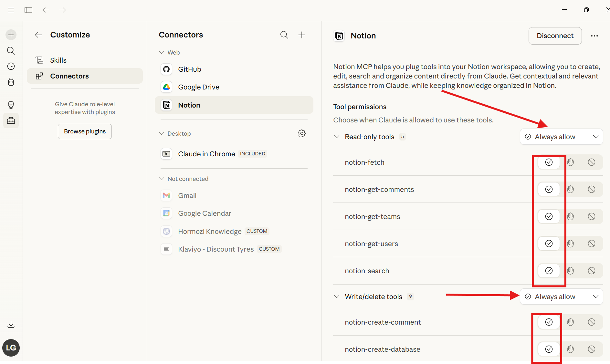Collapse the Write/delete tools section
610x364 pixels.
click(337, 296)
